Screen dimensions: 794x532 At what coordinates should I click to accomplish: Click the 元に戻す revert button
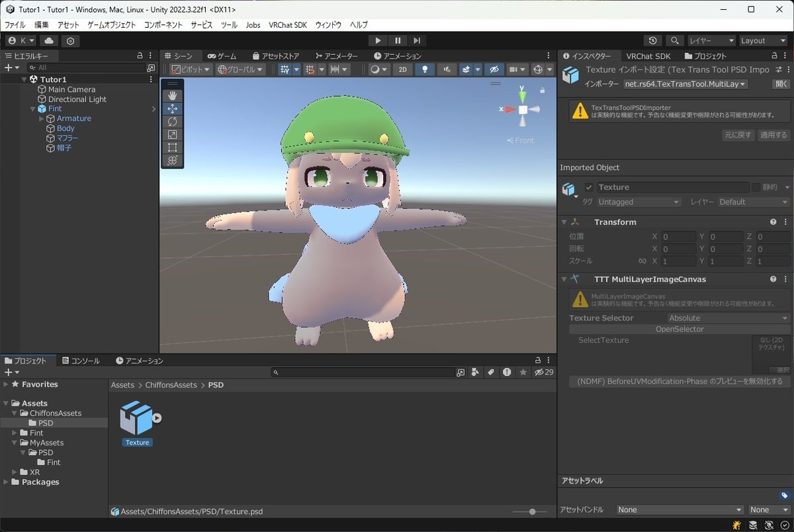coord(738,135)
